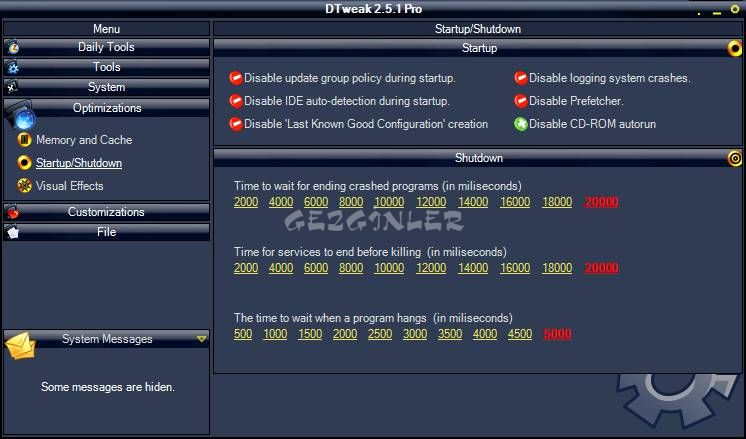Toggle Disable Last Known Good Configuration creation
The width and height of the screenshot is (746, 439).
click(x=236, y=124)
